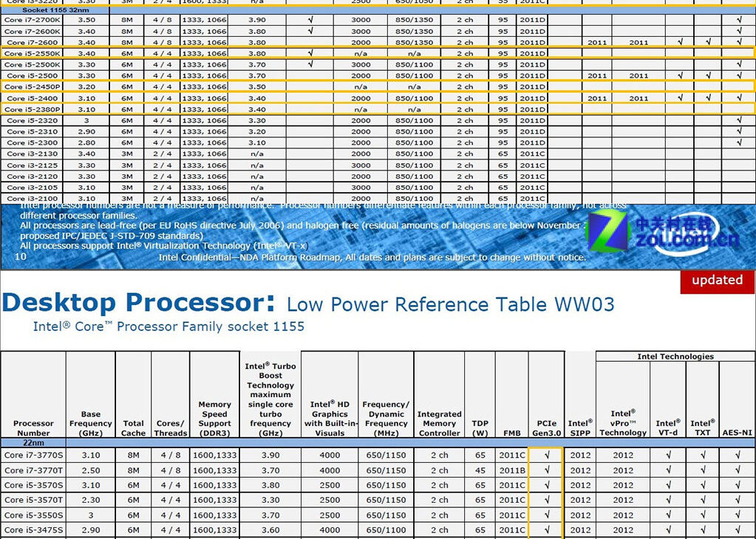The image size is (756, 539).
Task: Select the Processor Number column header
Action: (33, 428)
